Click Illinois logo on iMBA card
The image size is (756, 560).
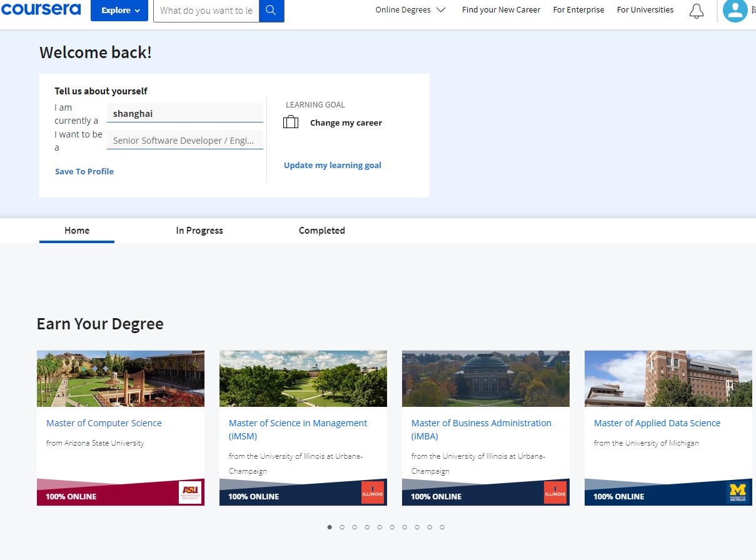(x=555, y=492)
